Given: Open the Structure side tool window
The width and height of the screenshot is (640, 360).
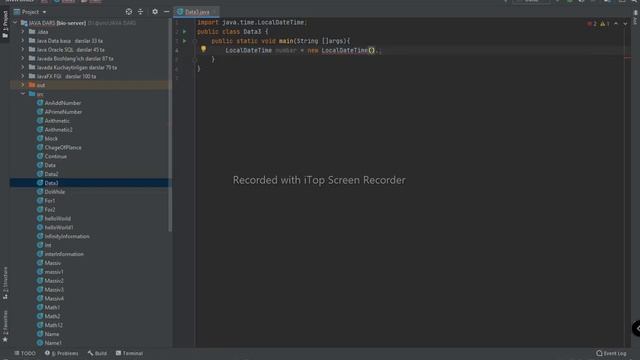Looking at the screenshot, I should (5, 283).
